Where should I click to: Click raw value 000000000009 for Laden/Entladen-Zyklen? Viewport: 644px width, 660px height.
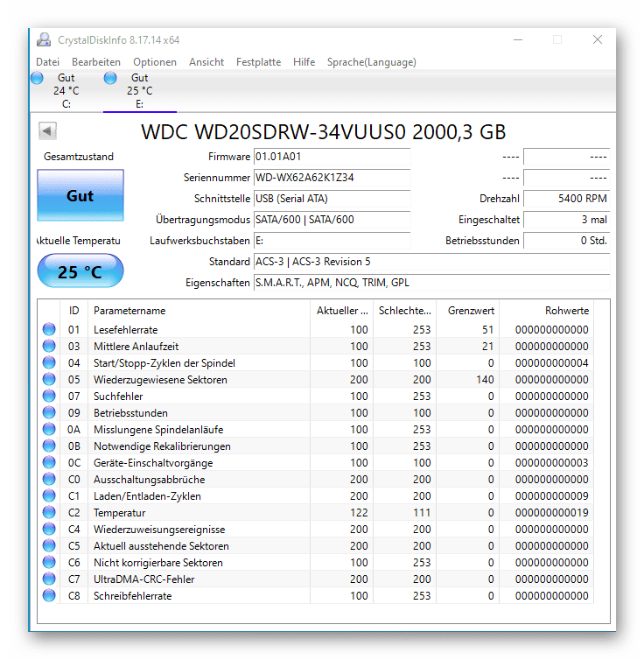[551, 495]
